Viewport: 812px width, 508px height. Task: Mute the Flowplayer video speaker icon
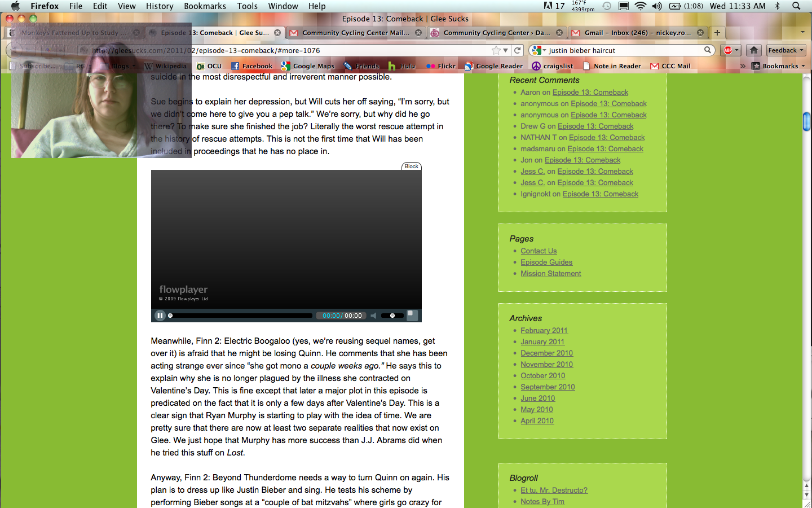(x=373, y=316)
